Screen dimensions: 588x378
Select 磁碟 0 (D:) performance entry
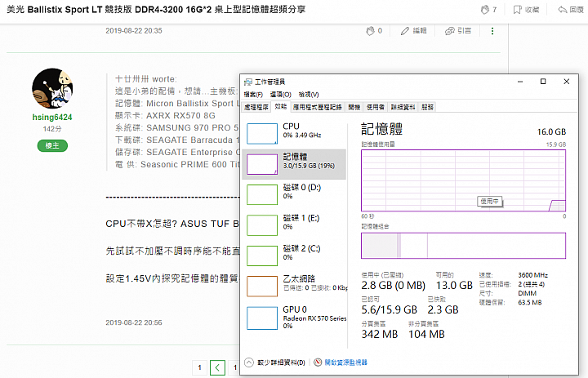pyautogui.click(x=294, y=194)
